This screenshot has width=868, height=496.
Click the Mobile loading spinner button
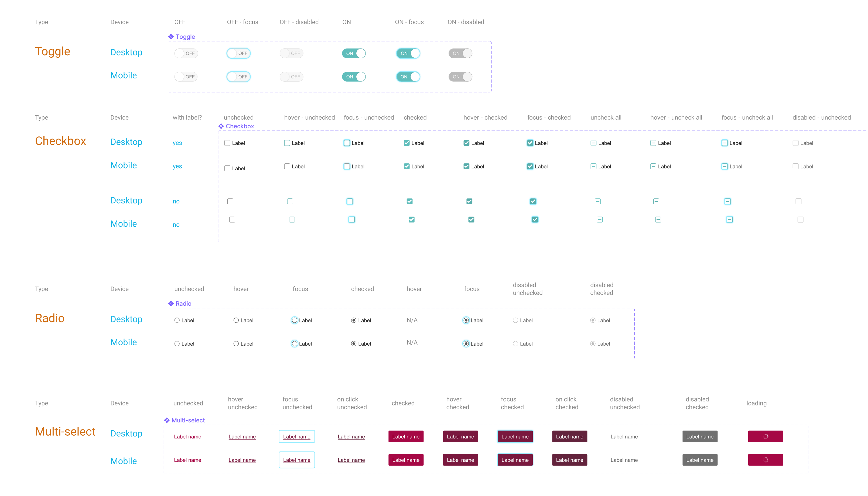(x=766, y=460)
